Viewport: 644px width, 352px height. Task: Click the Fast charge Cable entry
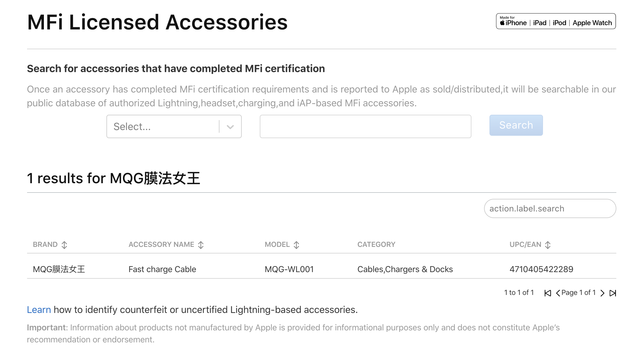(x=162, y=269)
